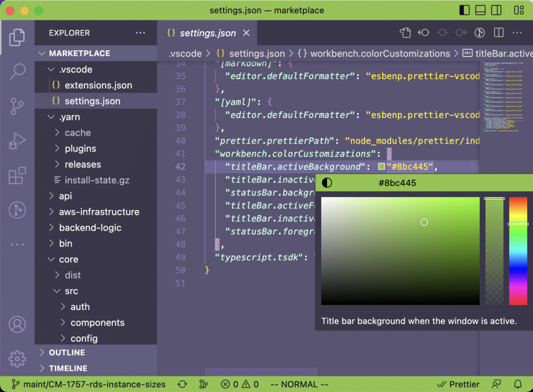Click the Prettier formatter status bar icon

tap(458, 384)
